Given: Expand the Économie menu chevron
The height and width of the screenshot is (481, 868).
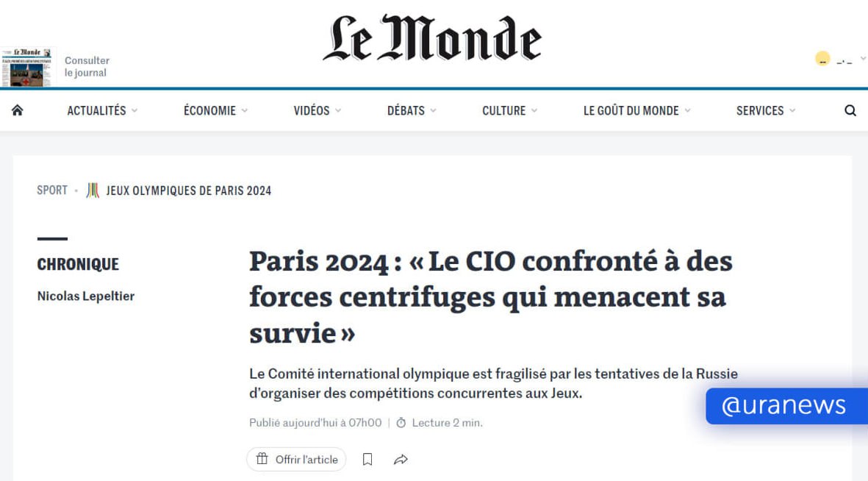Looking at the screenshot, I should [x=245, y=111].
